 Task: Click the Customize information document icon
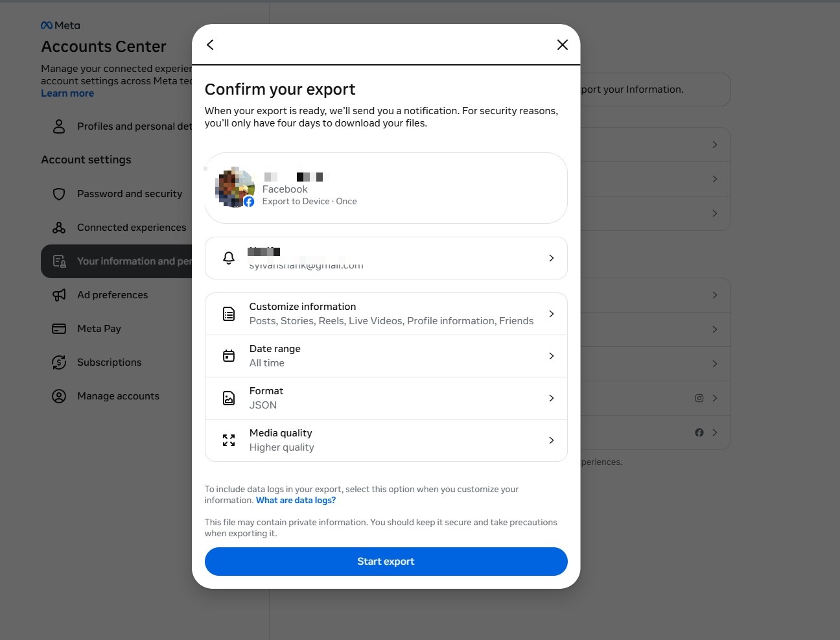click(x=229, y=314)
